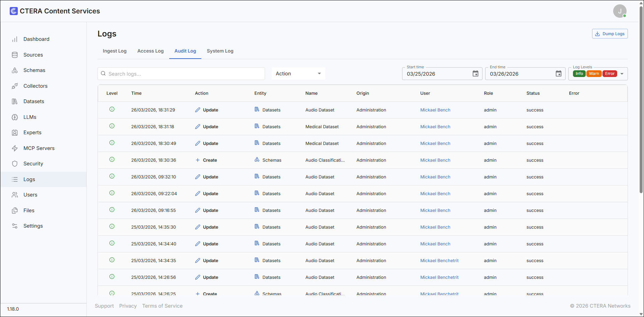This screenshot has width=644, height=317.
Task: Click the Time column header
Action: (x=136, y=93)
